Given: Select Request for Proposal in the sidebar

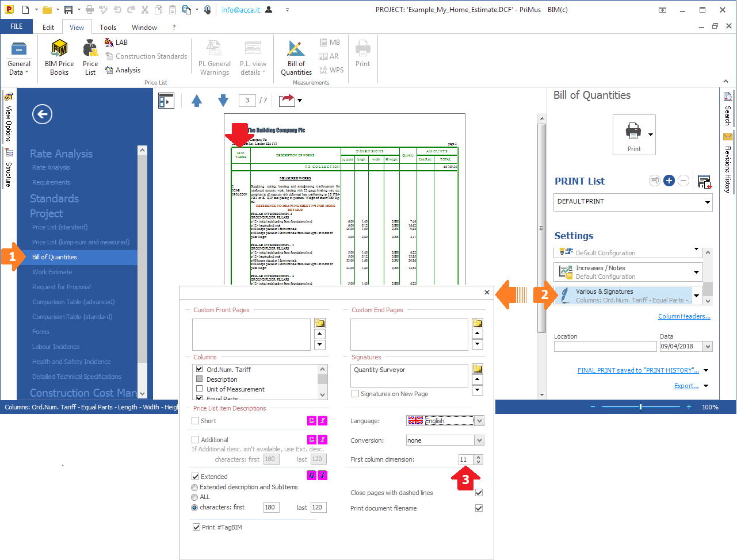Looking at the screenshot, I should (x=62, y=287).
